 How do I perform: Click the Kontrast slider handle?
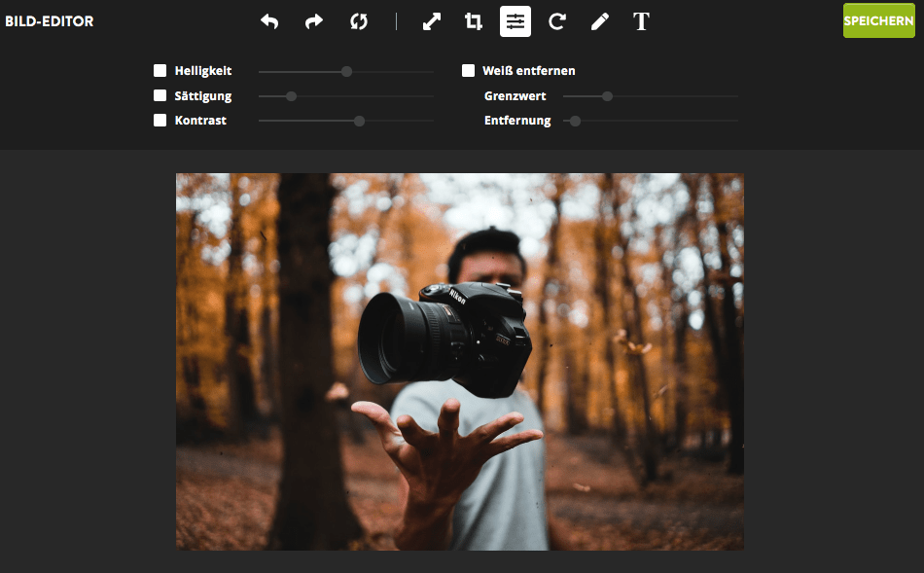[x=359, y=121]
